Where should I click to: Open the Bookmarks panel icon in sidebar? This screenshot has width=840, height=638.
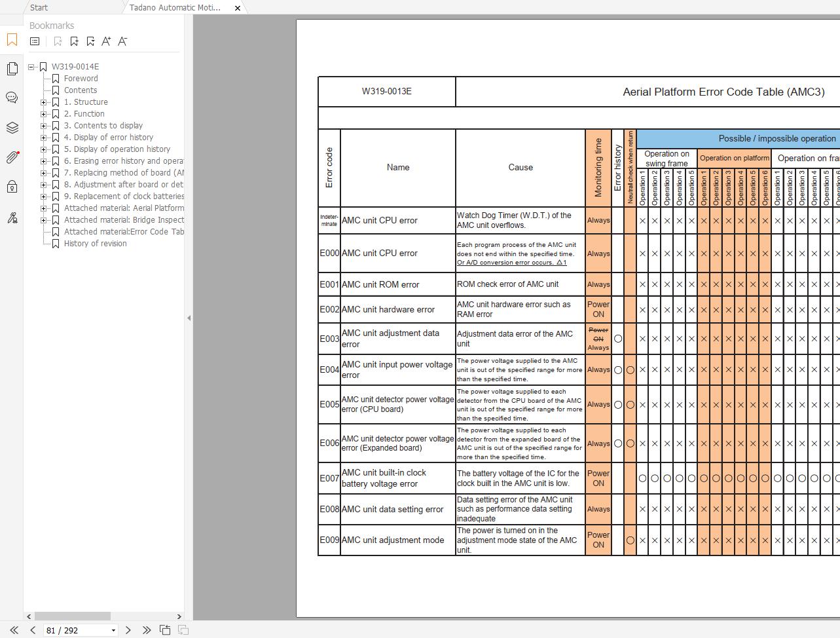[12, 40]
